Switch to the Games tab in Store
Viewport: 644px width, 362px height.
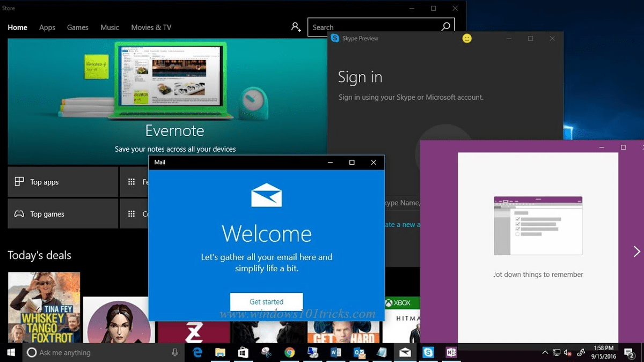pyautogui.click(x=77, y=27)
